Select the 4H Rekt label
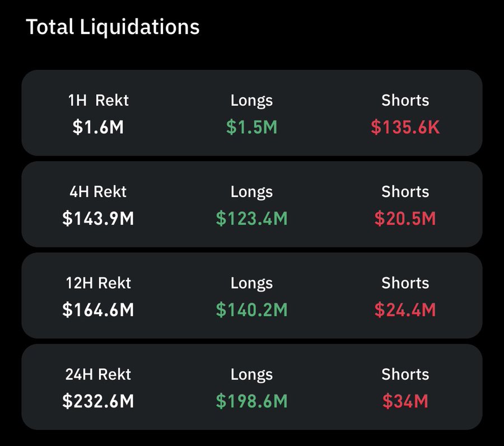 [x=98, y=192]
